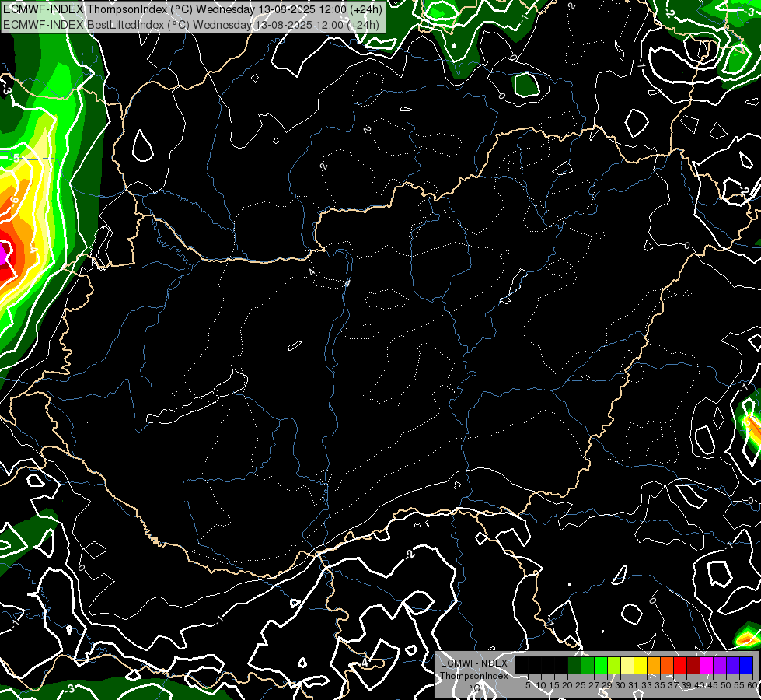The height and width of the screenshot is (700, 761).
Task: Click the legend tick value 40
Action: [x=700, y=685]
